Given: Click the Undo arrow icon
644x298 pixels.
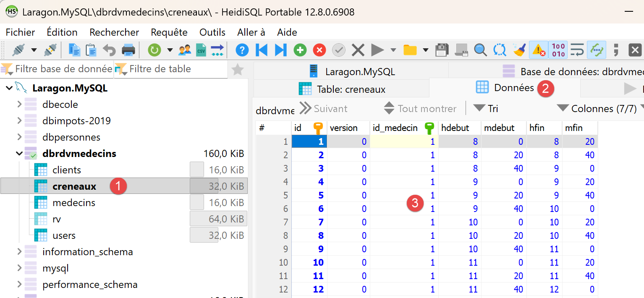Looking at the screenshot, I should (x=110, y=50).
